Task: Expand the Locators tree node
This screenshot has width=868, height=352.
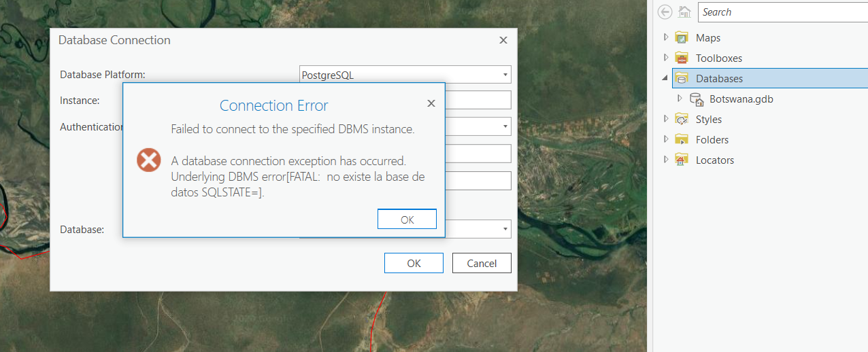Action: click(666, 160)
